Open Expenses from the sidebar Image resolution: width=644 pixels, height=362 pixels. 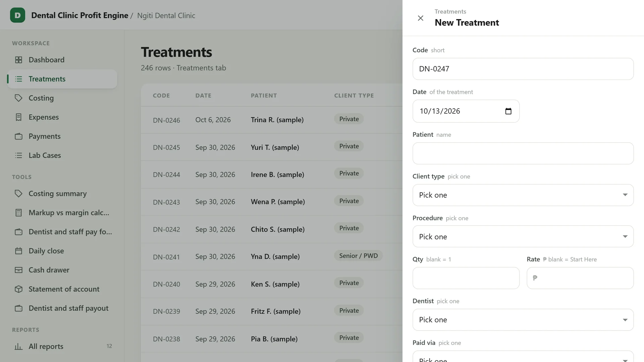62,117
